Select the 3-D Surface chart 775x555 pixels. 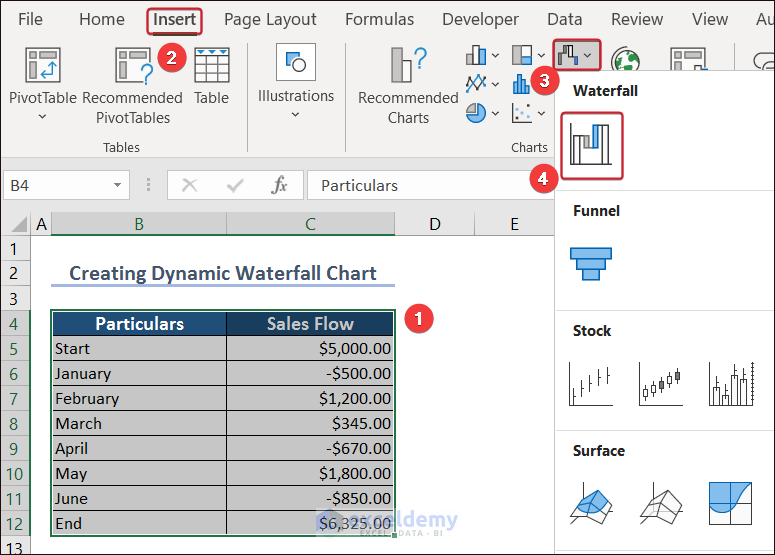click(x=590, y=503)
